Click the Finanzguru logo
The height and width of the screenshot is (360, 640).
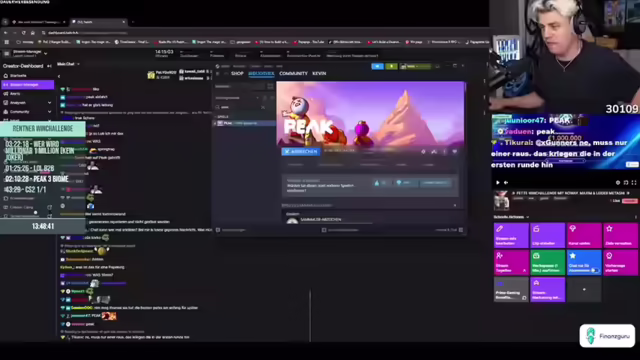tap(607, 336)
